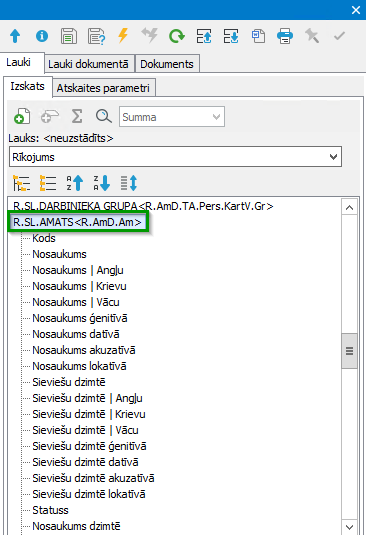Click the greyed add tag icon
The height and width of the screenshot is (535, 366).
point(50,117)
